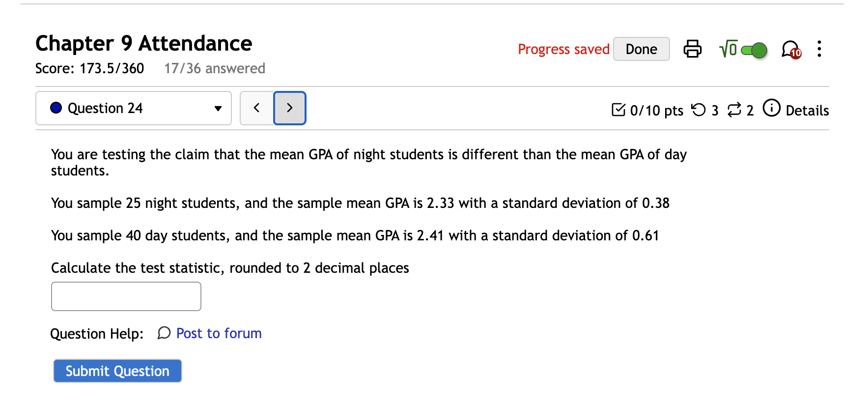Open the three-dot more options menu
Screen dimensions: 868x405
[819, 49]
